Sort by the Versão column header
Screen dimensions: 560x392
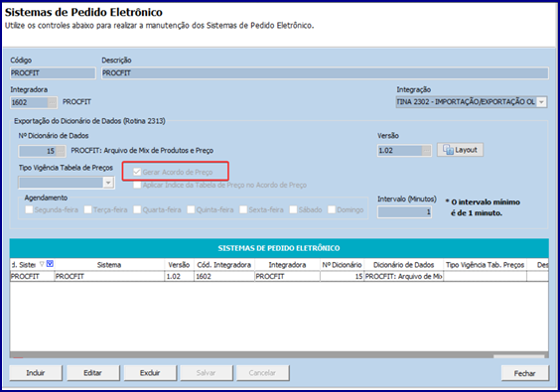tap(179, 265)
